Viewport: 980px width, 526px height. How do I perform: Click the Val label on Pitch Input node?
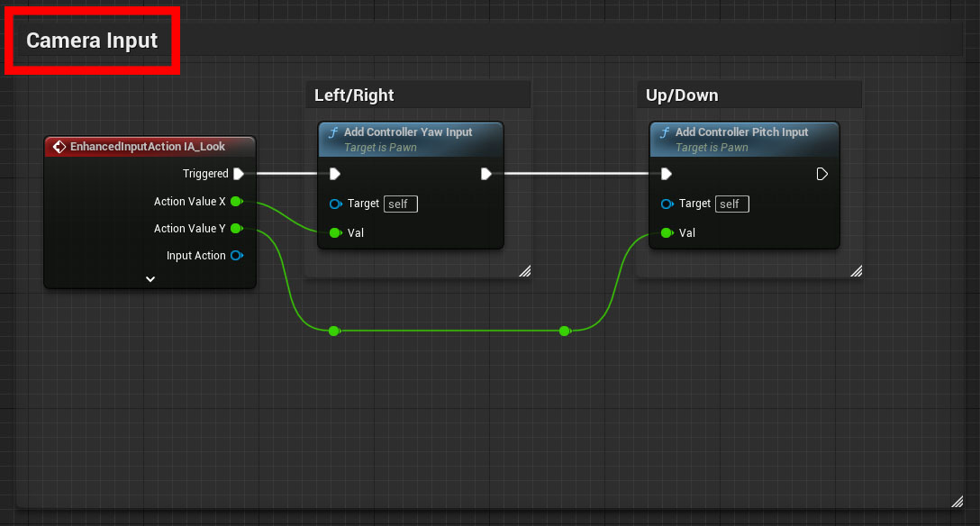(x=687, y=233)
